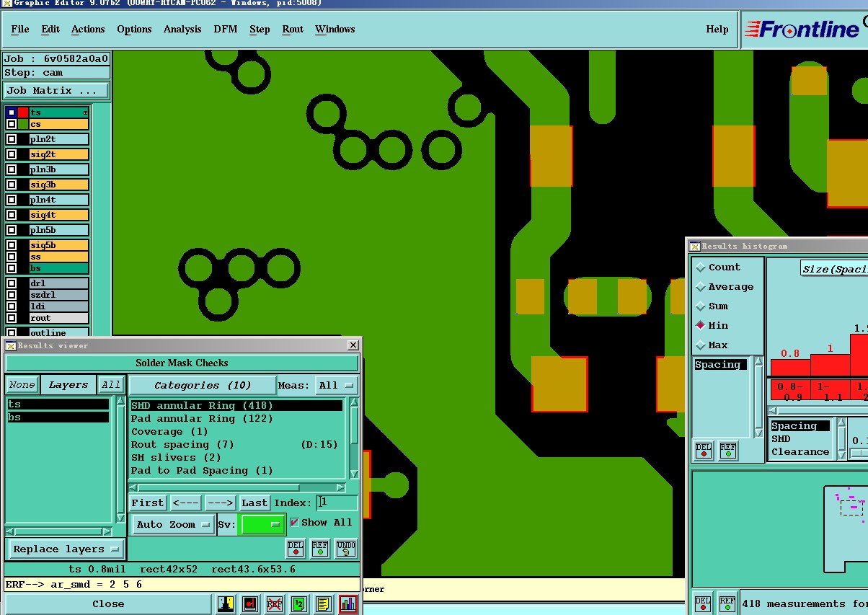Screen dimensions: 868x615
Task: Click scroll-left arrow under histogram bins
Action: pyautogui.click(x=774, y=410)
